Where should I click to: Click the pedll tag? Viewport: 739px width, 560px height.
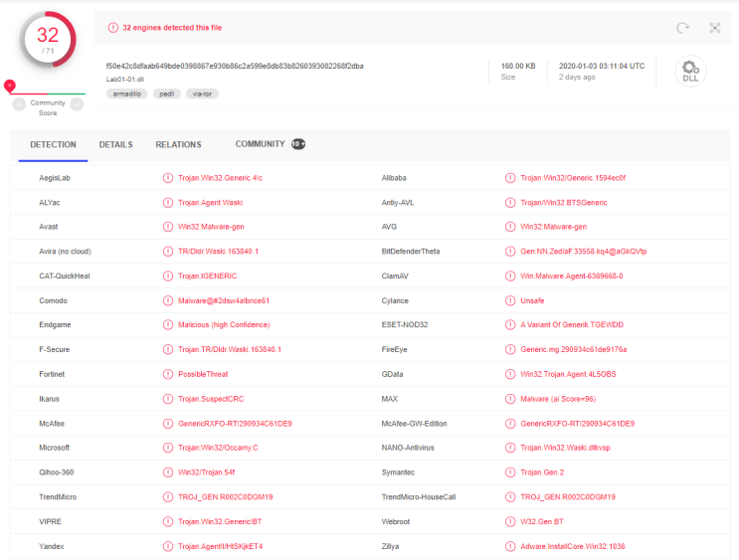point(167,93)
